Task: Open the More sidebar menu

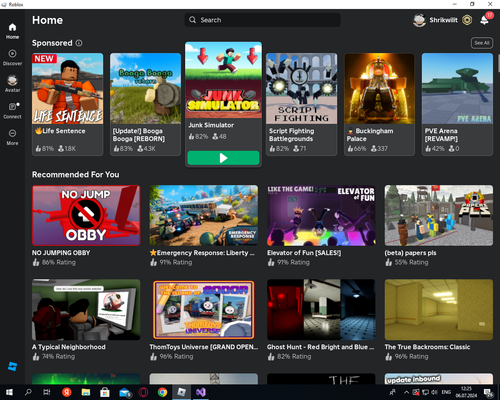Action: pos(12,137)
